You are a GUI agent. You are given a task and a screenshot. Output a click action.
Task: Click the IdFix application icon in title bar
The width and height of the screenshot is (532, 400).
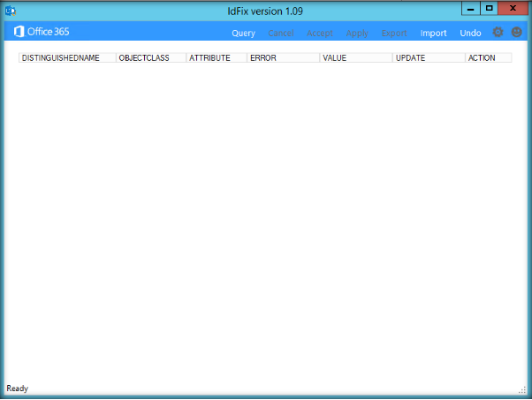click(11, 11)
